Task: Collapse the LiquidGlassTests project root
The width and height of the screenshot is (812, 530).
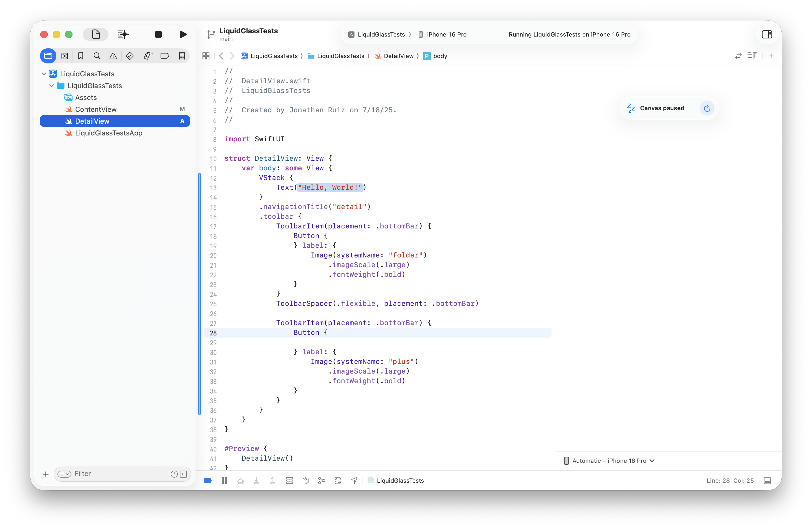Action: [x=44, y=74]
